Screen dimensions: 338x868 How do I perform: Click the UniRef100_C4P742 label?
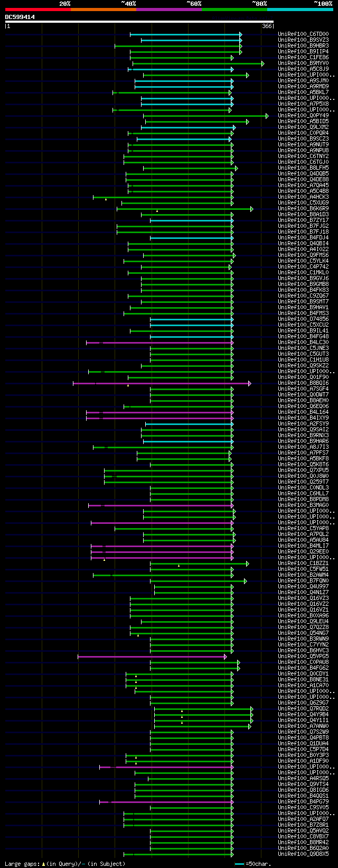coord(303,267)
